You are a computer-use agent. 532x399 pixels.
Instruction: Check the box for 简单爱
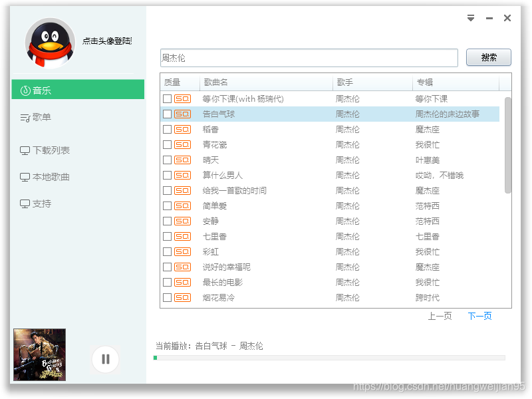(x=167, y=205)
